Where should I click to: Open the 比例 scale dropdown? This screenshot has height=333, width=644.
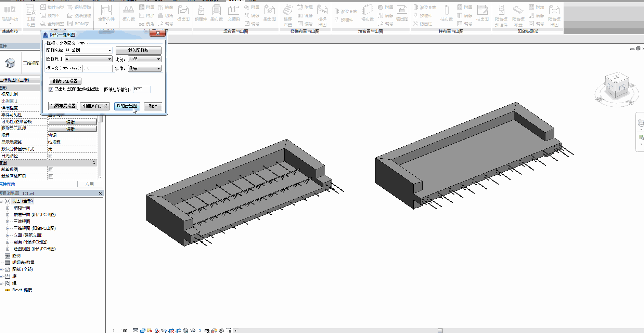144,59
